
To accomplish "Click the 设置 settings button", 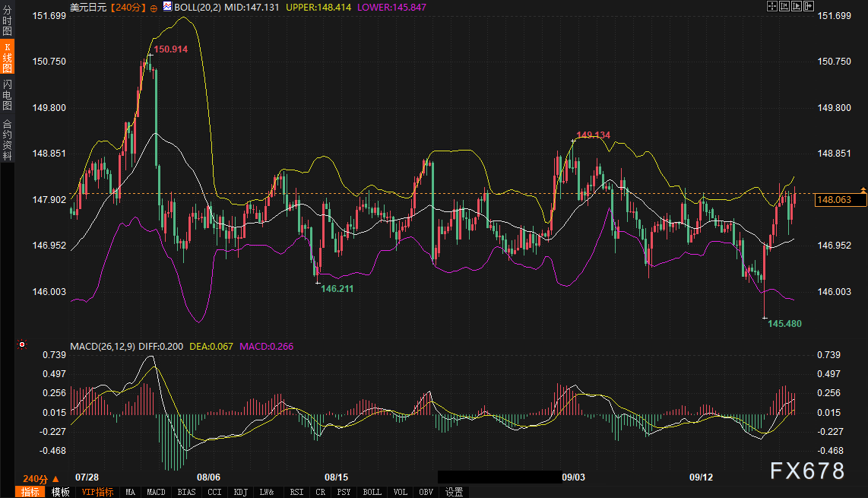I will pyautogui.click(x=455, y=492).
